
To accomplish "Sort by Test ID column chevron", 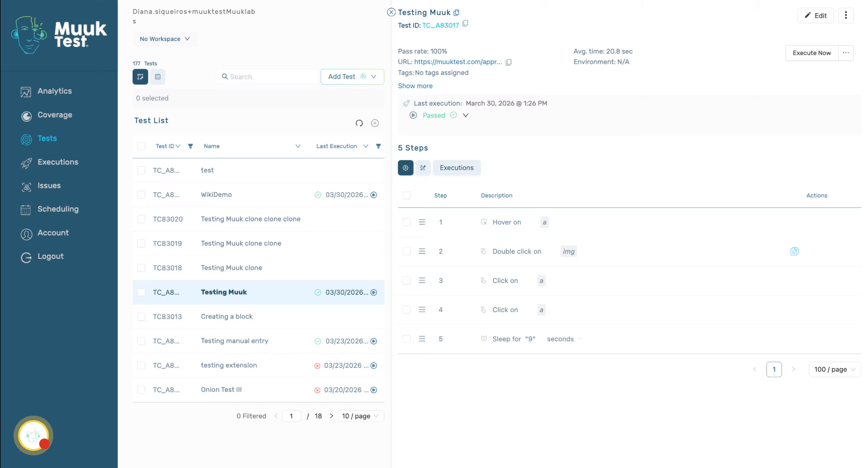I will 178,146.
